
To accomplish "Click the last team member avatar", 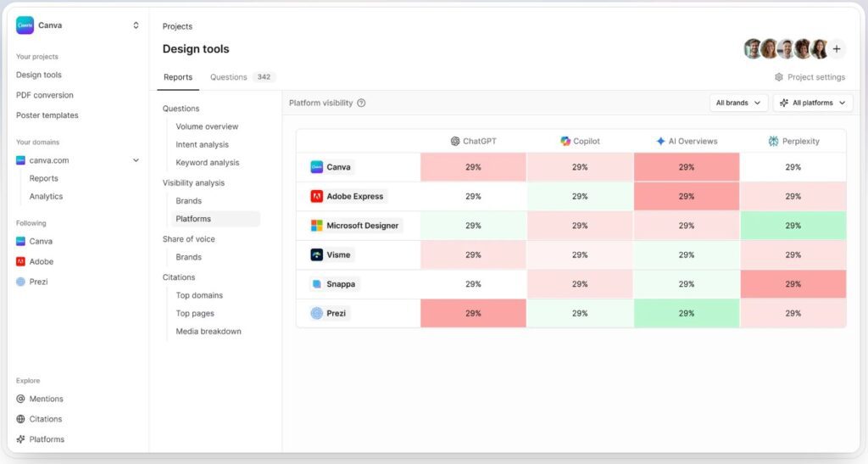I will pos(820,48).
